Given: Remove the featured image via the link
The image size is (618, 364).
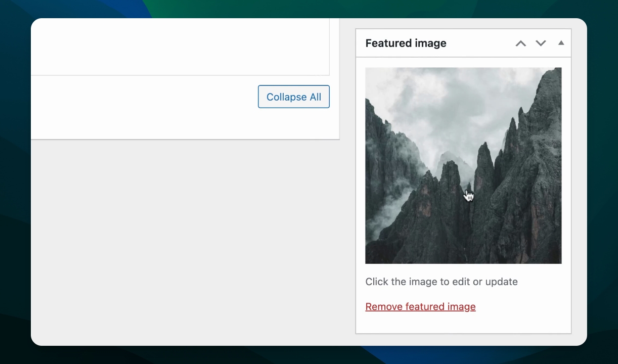Looking at the screenshot, I should point(420,306).
